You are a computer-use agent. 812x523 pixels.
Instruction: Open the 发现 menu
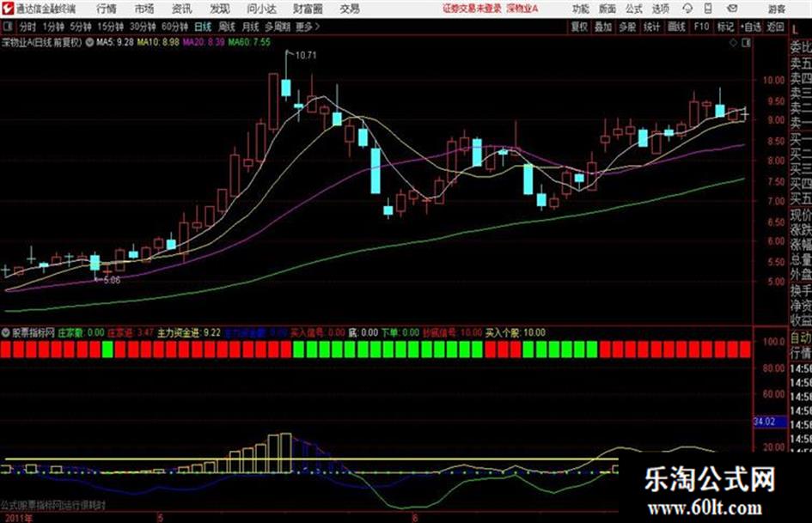click(x=220, y=9)
